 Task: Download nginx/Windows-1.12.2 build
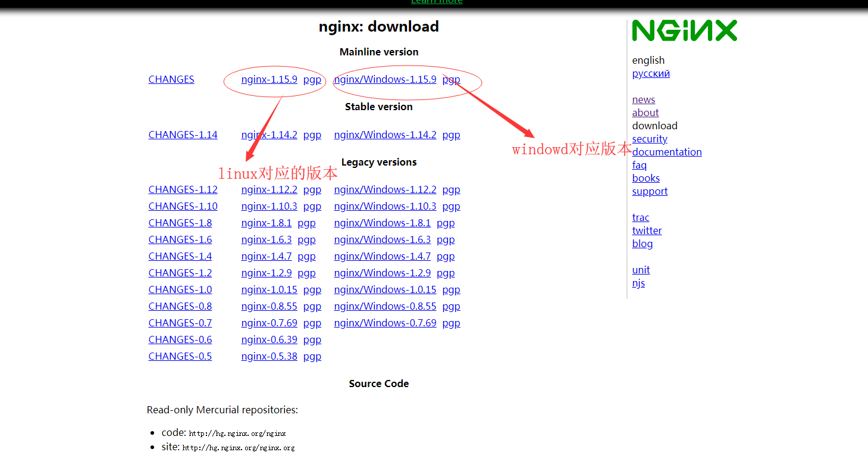pos(385,189)
